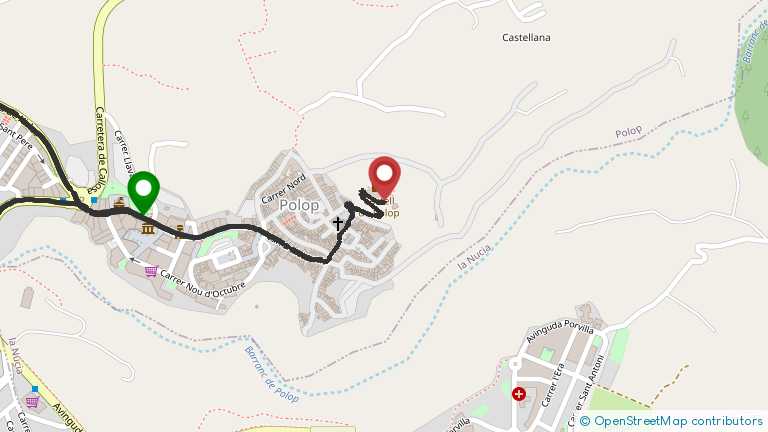Image resolution: width=768 pixels, height=432 pixels.
Task: Click the green start location marker
Action: point(144,192)
